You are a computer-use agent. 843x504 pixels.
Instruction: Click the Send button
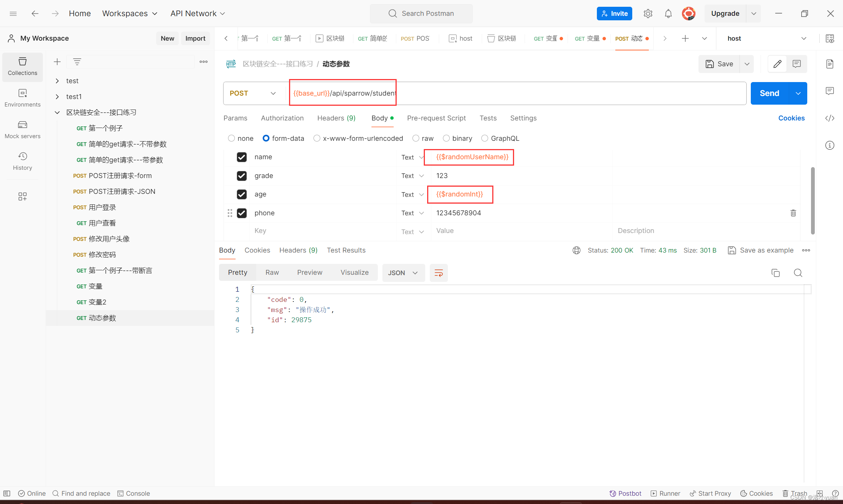(x=769, y=93)
